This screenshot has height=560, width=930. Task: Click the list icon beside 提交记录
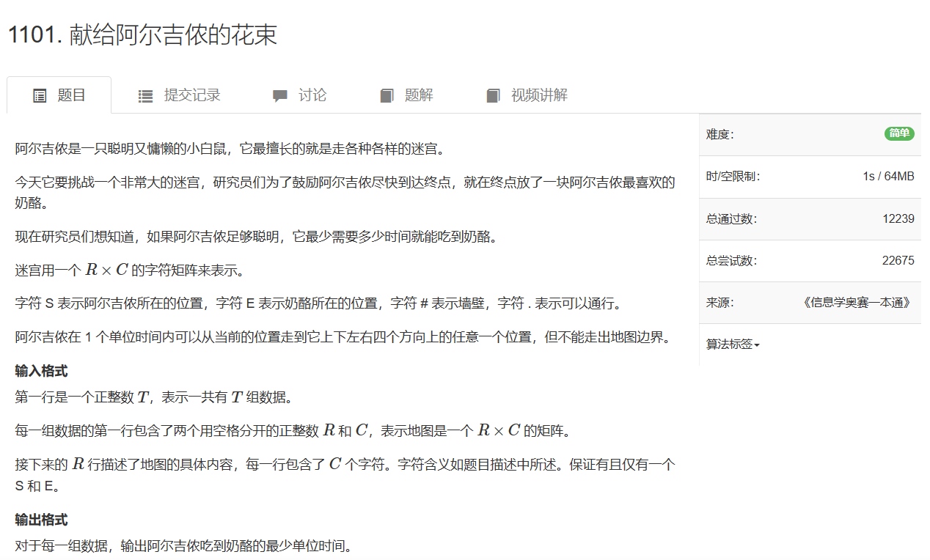pyautogui.click(x=145, y=95)
